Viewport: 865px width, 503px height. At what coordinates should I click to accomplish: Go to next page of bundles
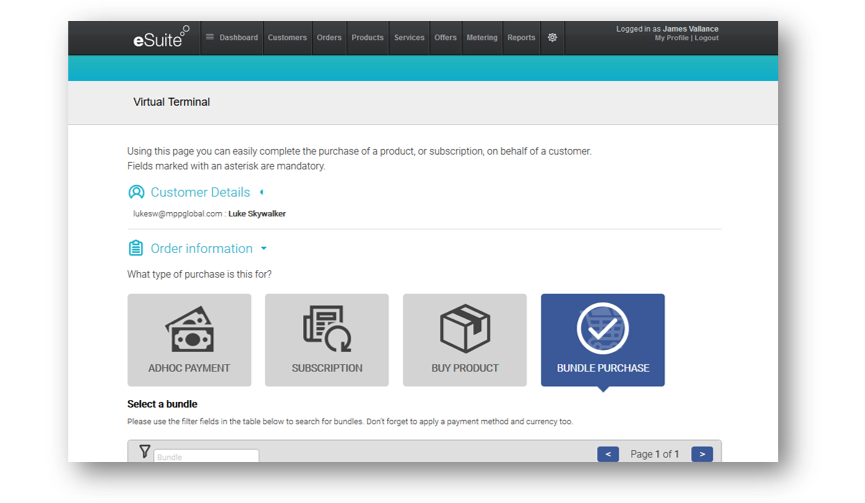click(702, 454)
